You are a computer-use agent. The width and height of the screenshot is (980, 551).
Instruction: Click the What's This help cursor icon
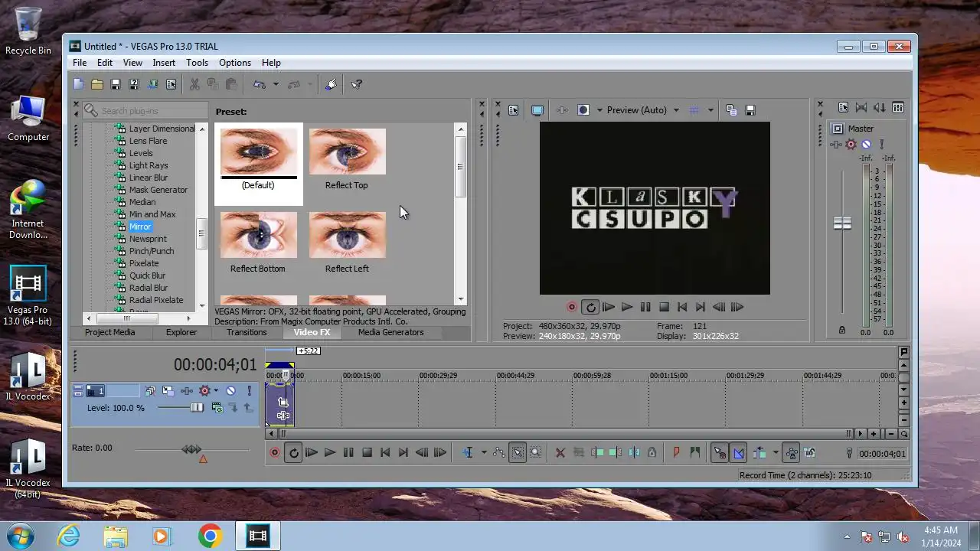357,84
